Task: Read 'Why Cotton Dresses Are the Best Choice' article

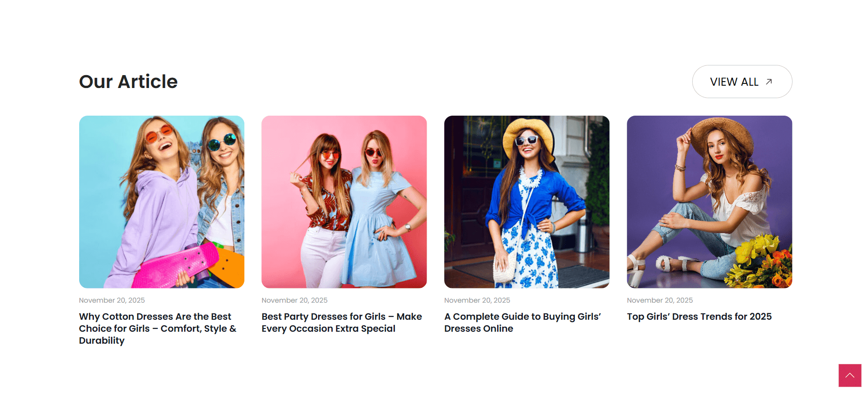Action: coord(157,328)
